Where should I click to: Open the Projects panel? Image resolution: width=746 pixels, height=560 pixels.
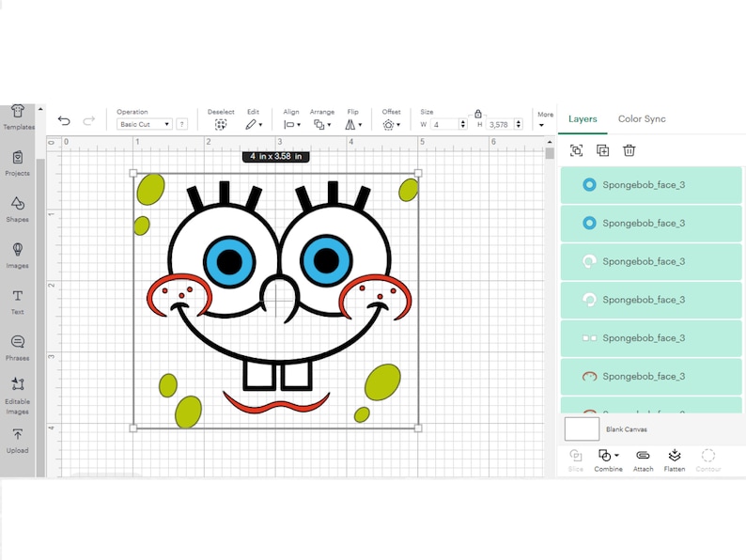point(18,163)
